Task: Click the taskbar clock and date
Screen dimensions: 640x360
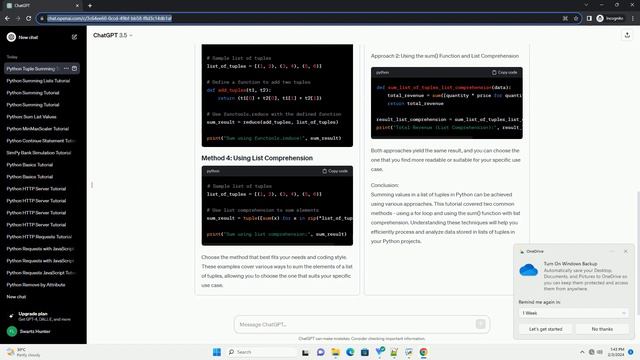Action: [x=617, y=352]
